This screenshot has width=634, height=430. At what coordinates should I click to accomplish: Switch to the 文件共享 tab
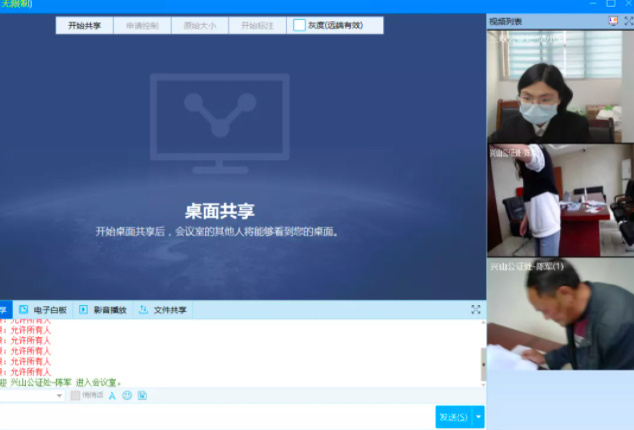(163, 310)
